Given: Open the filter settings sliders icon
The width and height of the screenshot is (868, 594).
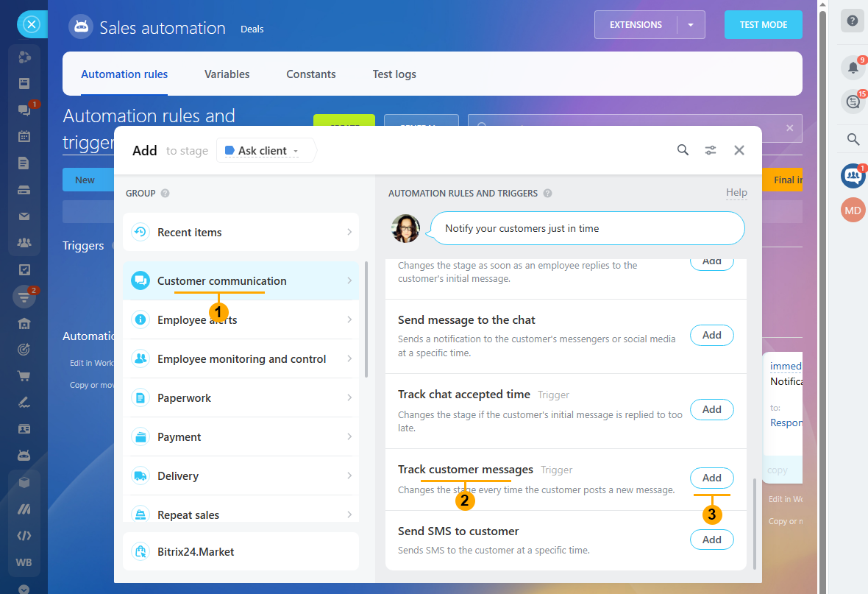Looking at the screenshot, I should (x=711, y=150).
